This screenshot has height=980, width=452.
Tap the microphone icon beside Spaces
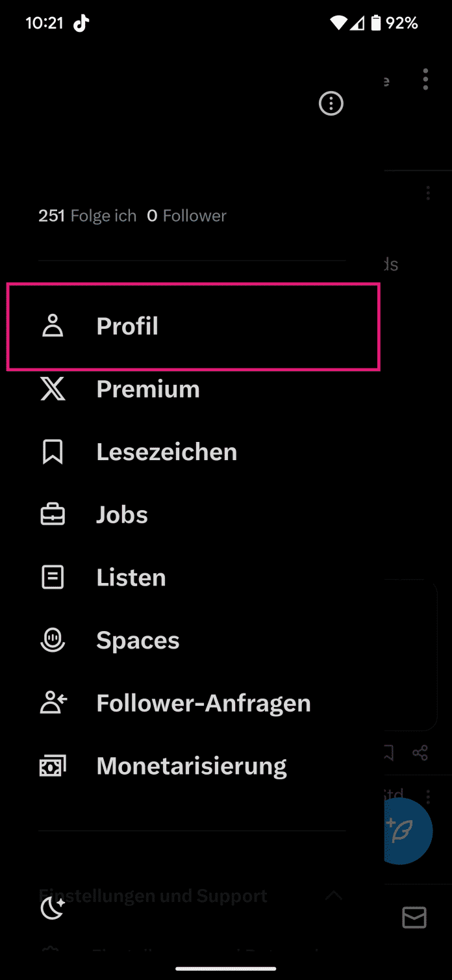(53, 641)
